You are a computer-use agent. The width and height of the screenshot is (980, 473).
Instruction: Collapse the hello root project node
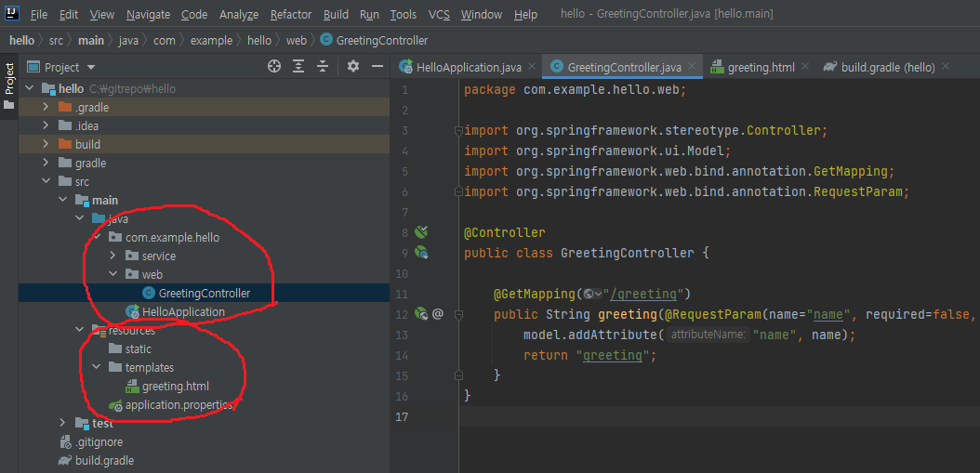tap(30, 88)
